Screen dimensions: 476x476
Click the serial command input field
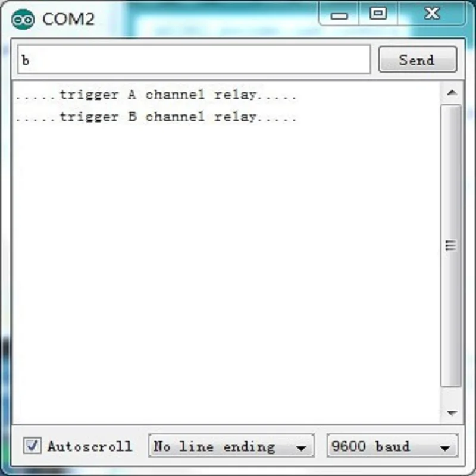pos(194,59)
